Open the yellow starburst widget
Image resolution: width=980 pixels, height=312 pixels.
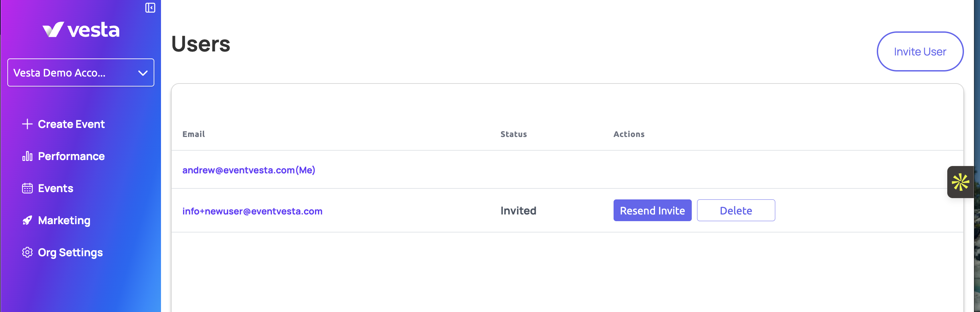pos(960,182)
